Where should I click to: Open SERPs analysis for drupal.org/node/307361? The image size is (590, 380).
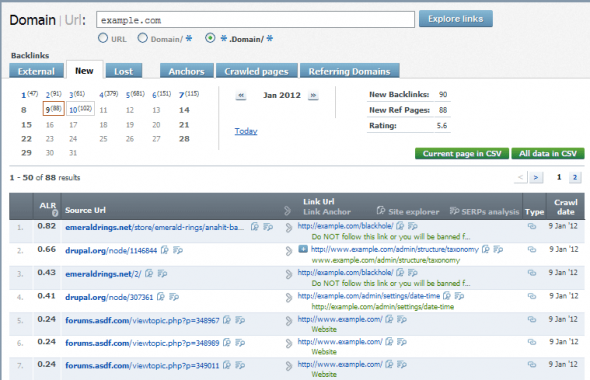point(174,297)
